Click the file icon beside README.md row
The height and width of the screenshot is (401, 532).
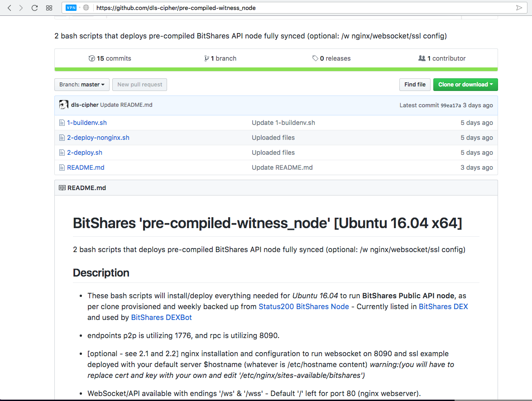(x=62, y=167)
